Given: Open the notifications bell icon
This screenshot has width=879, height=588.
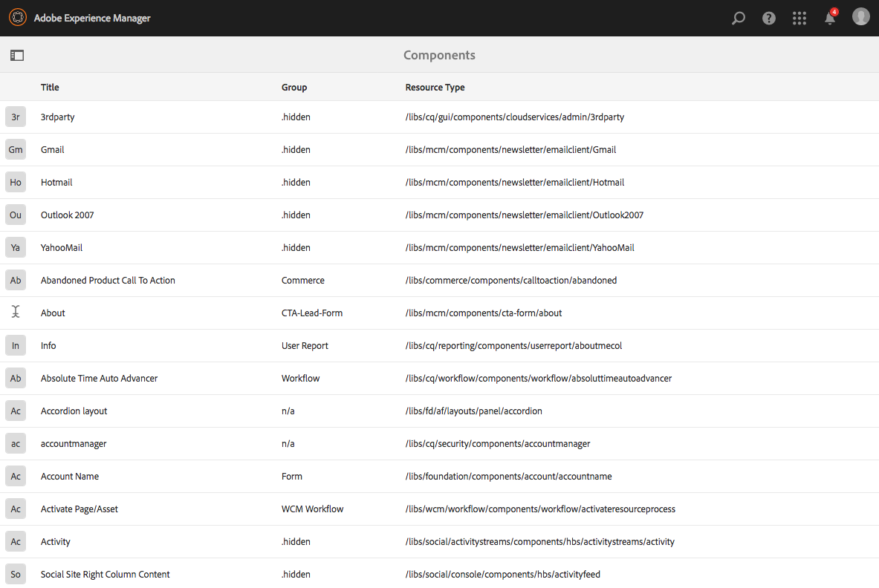Looking at the screenshot, I should click(830, 17).
